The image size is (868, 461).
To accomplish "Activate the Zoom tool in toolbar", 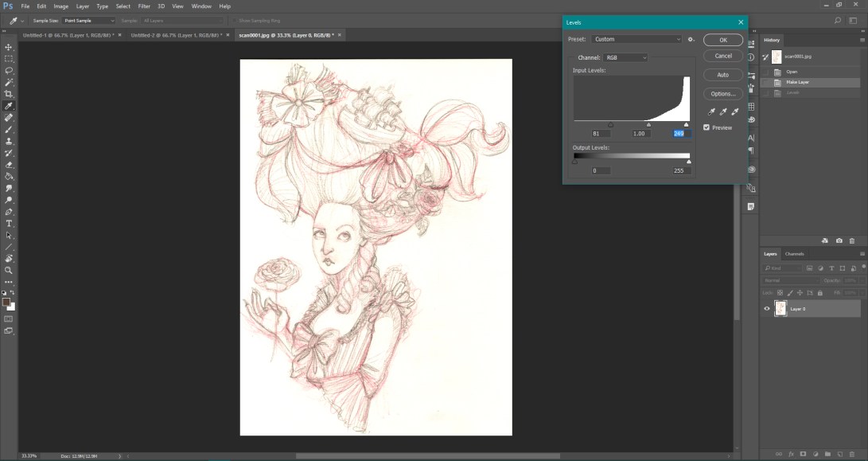I will (9, 271).
